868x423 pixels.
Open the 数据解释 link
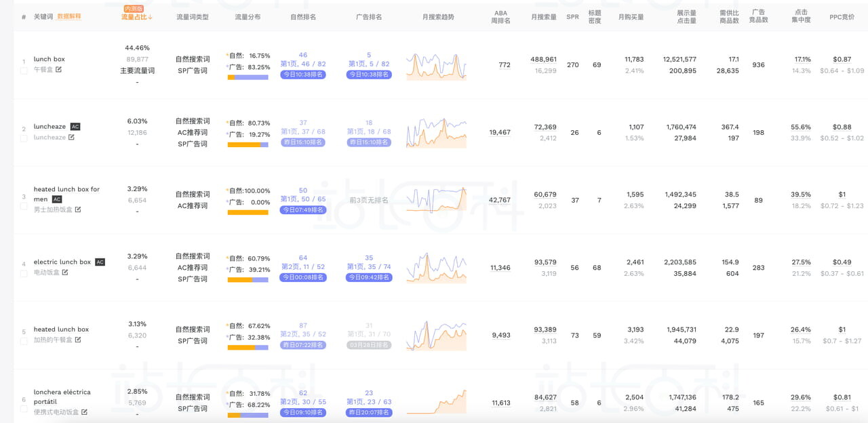(69, 16)
